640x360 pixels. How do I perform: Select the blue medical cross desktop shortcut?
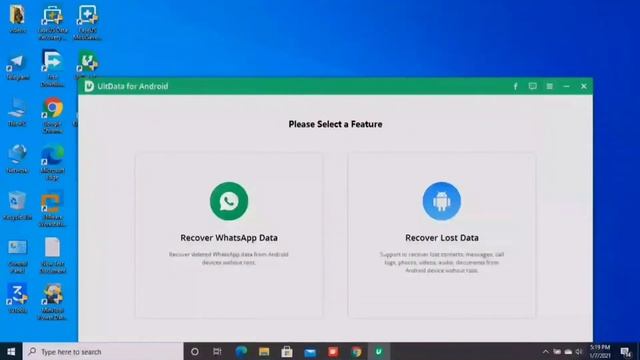[x=87, y=22]
